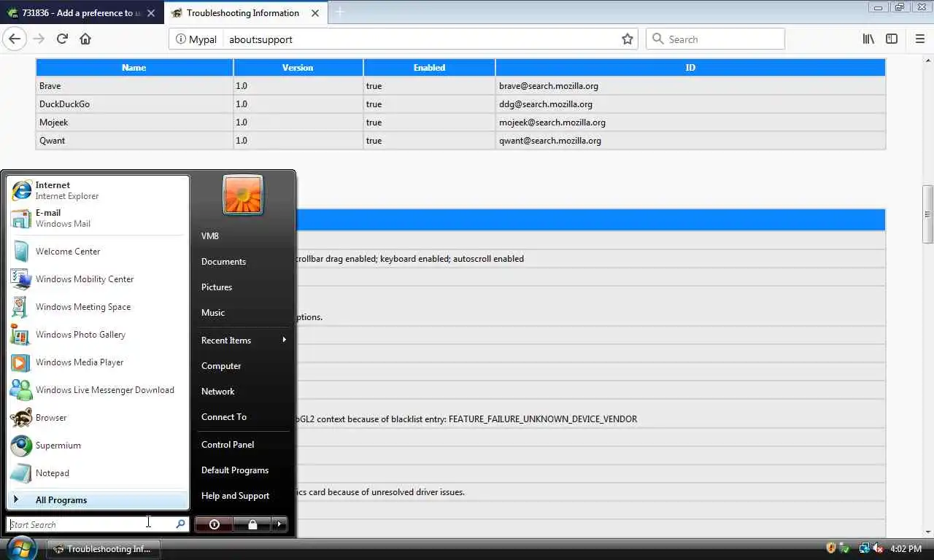Click the Start Search magnifier icon

(x=180, y=524)
